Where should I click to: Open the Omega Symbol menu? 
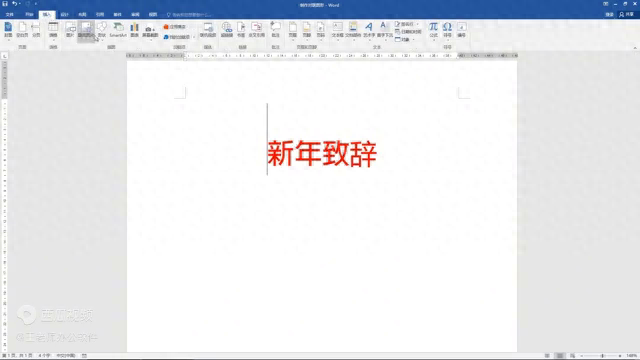pyautogui.click(x=447, y=30)
